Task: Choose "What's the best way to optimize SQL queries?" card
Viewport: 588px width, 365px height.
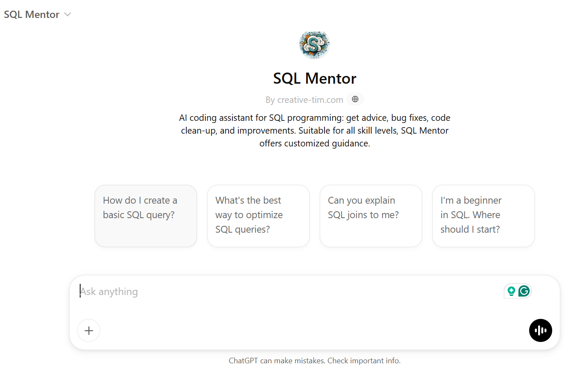Action: (258, 216)
